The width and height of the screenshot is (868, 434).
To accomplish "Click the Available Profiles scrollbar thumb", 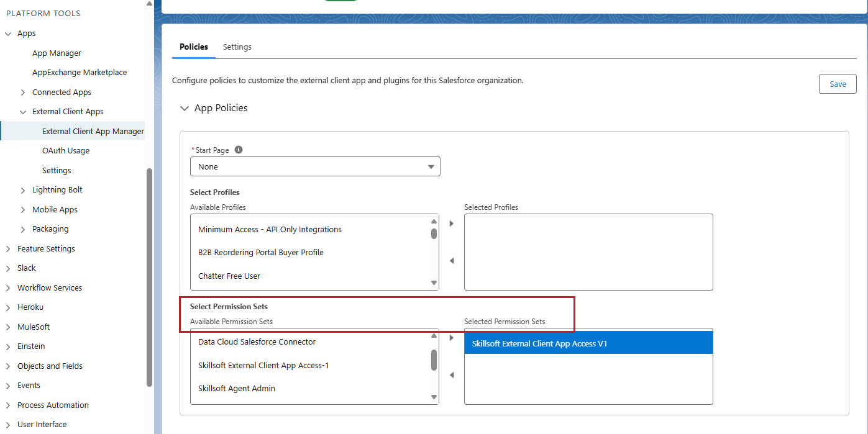I will tap(434, 233).
